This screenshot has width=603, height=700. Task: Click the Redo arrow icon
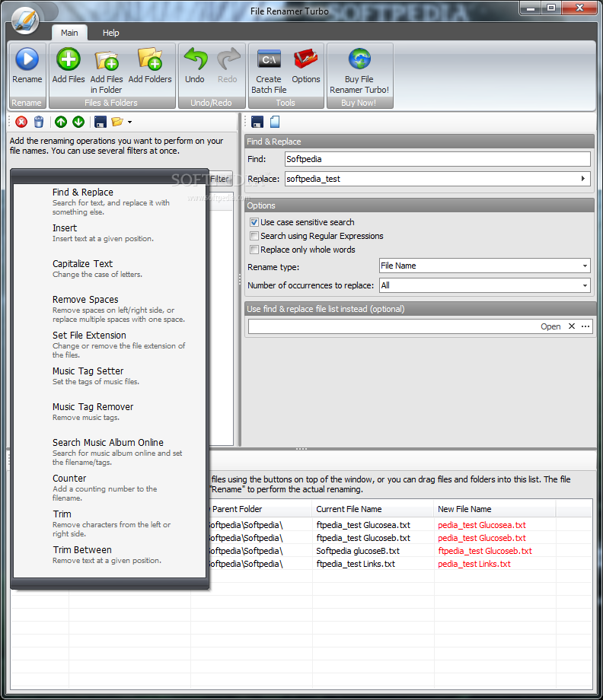228,59
